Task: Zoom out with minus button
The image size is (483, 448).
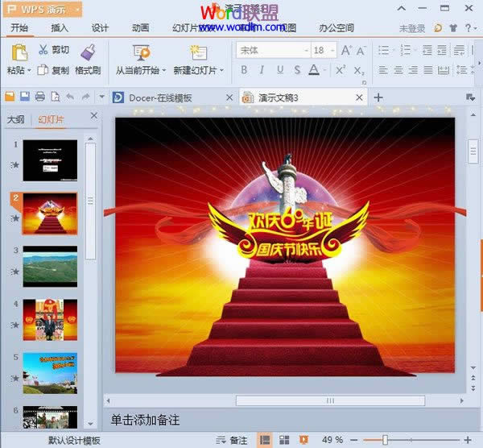Action: point(354,440)
